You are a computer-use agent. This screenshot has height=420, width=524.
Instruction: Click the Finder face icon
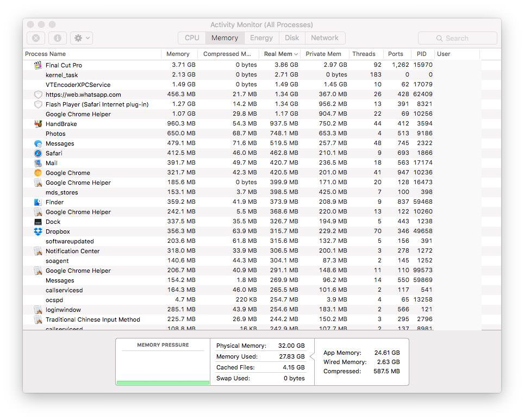tap(38, 202)
